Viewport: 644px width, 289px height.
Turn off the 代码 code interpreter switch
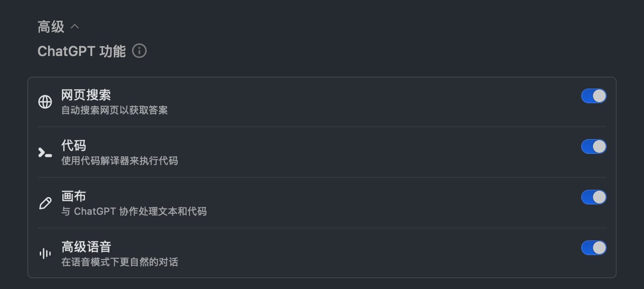pyautogui.click(x=594, y=146)
